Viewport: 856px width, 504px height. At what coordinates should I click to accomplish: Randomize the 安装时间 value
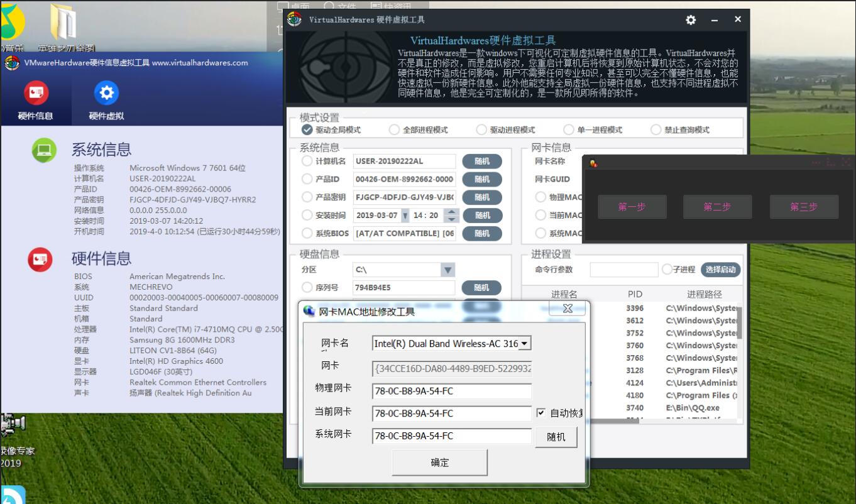tap(482, 215)
